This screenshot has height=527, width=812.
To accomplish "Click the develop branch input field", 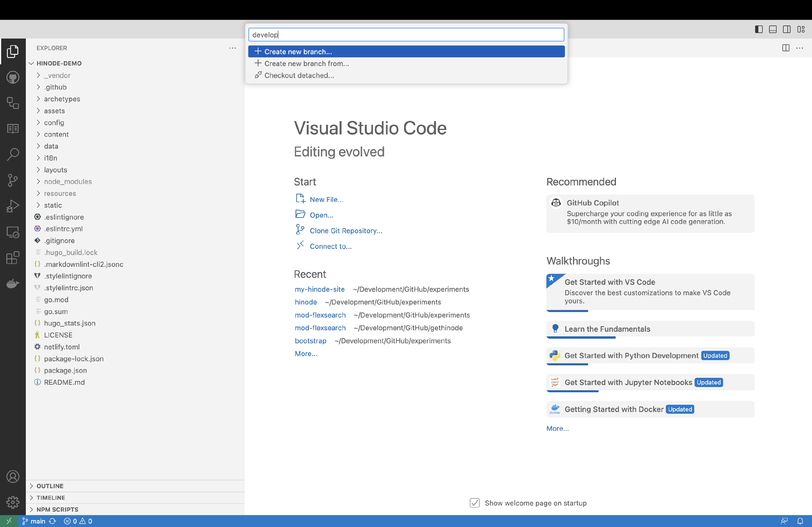I will coord(406,34).
